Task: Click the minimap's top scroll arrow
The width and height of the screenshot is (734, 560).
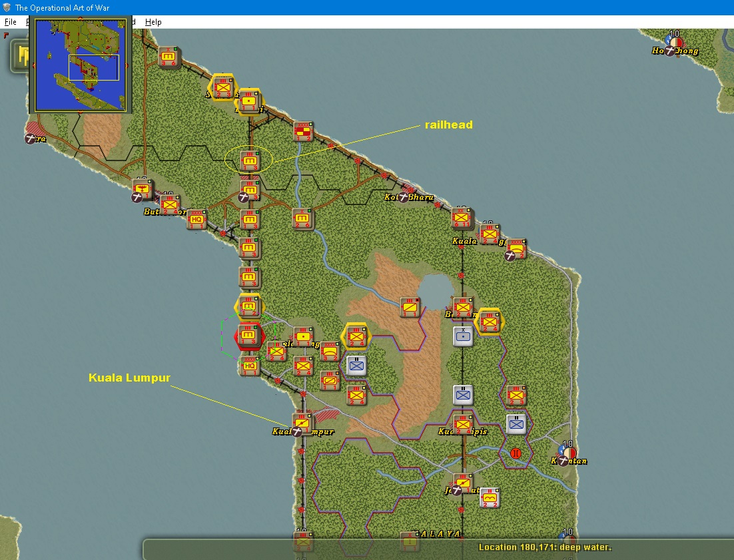Action: 81,20
